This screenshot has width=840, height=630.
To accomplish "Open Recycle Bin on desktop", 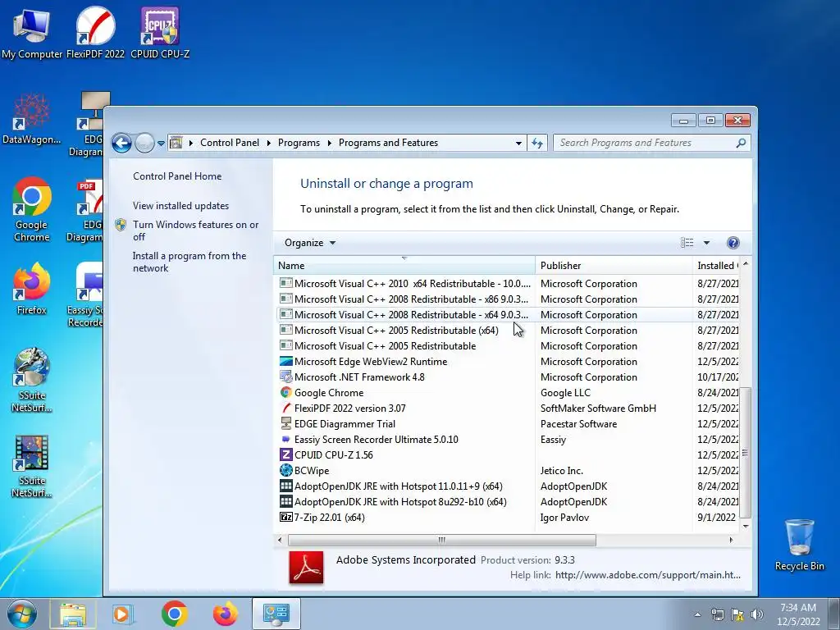I will click(799, 545).
